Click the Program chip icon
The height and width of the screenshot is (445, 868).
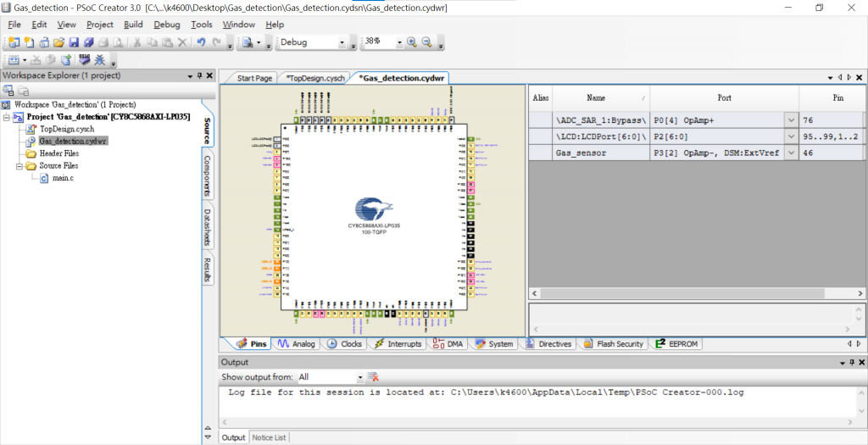coord(84,60)
